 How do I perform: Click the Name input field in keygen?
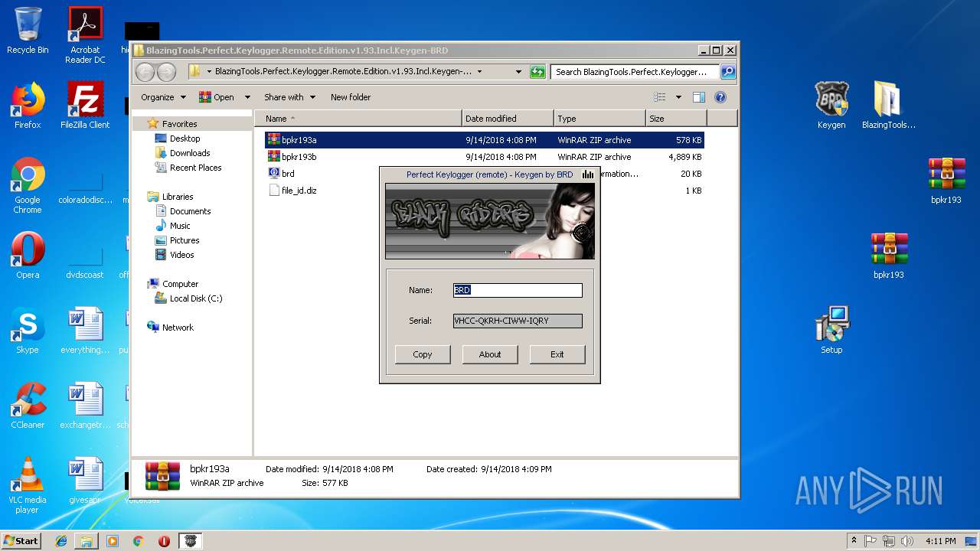[x=518, y=290]
